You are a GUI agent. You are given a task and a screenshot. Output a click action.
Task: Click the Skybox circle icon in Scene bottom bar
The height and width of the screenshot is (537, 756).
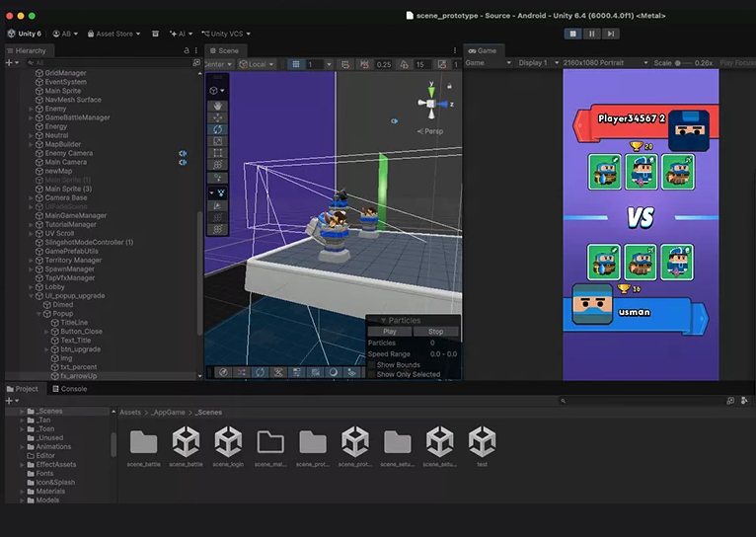tap(334, 372)
